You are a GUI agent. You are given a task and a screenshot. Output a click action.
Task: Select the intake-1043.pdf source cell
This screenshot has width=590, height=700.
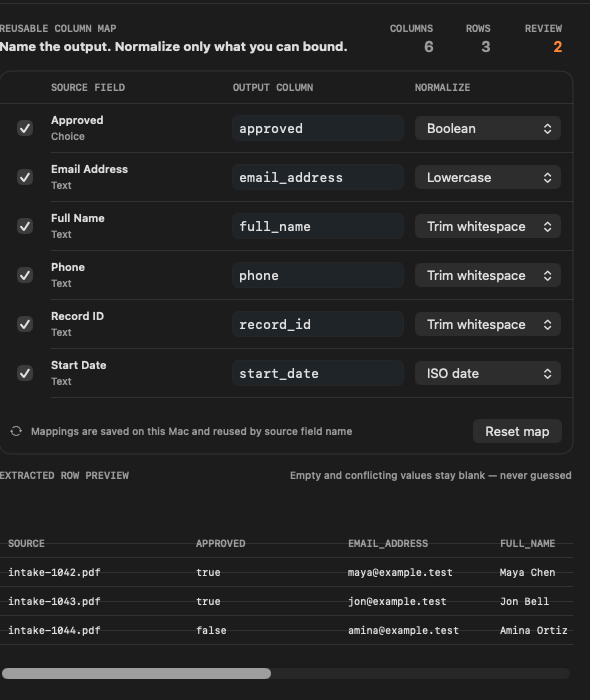54,601
